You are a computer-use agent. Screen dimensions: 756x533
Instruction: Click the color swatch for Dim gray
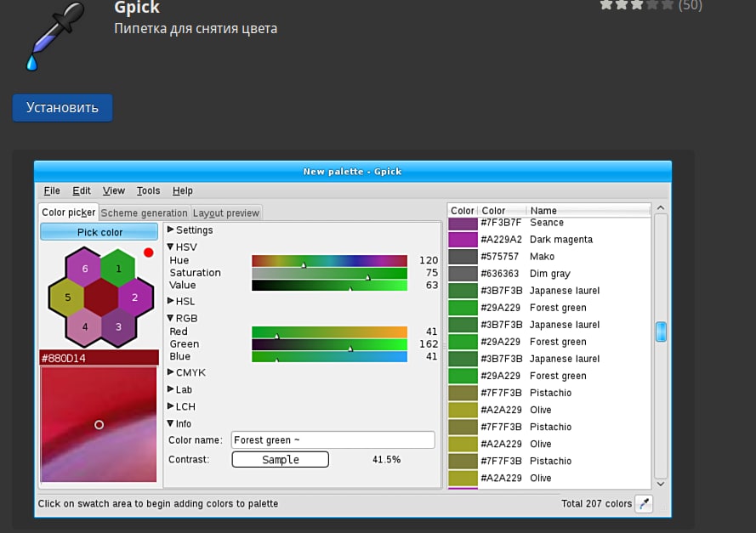tap(463, 274)
